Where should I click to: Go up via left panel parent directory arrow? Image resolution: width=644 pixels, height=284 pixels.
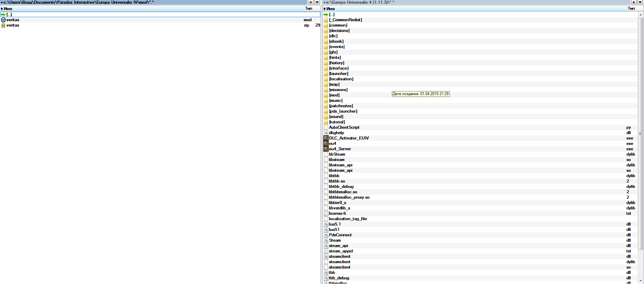point(3,14)
